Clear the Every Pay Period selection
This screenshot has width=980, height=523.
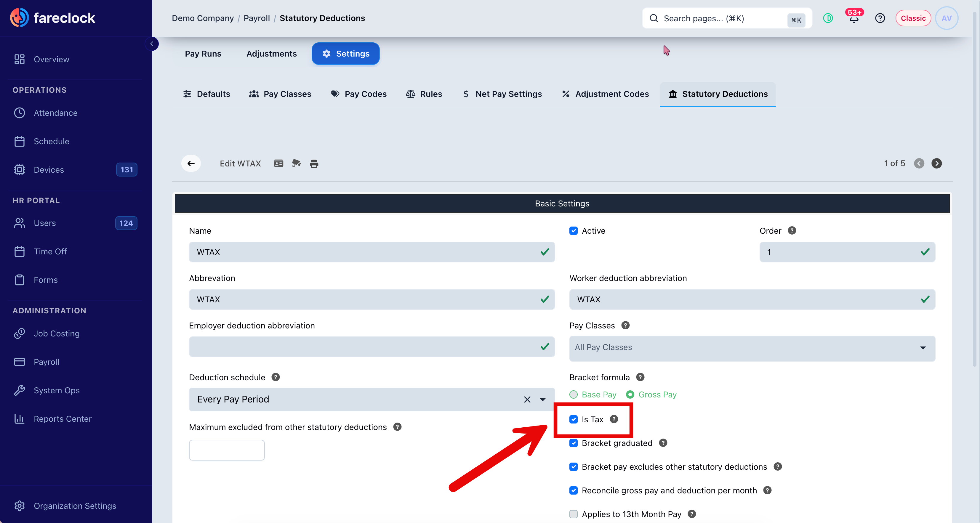point(527,400)
